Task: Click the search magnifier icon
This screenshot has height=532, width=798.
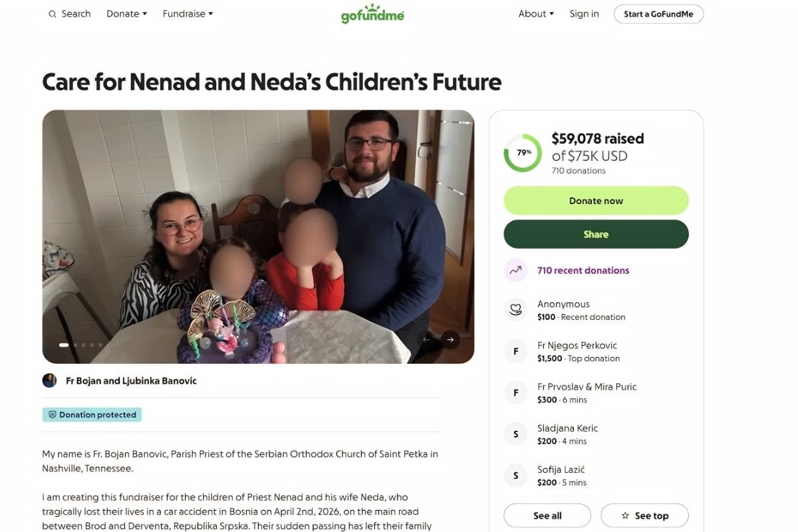Action: tap(53, 14)
